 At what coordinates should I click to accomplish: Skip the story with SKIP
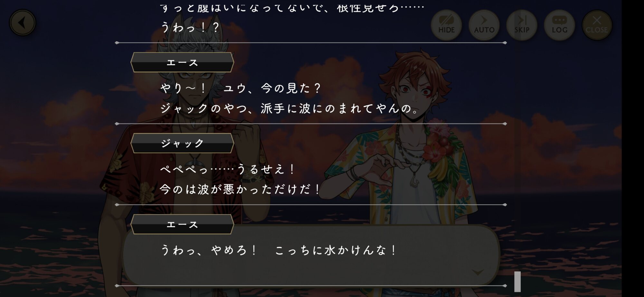[522, 25]
